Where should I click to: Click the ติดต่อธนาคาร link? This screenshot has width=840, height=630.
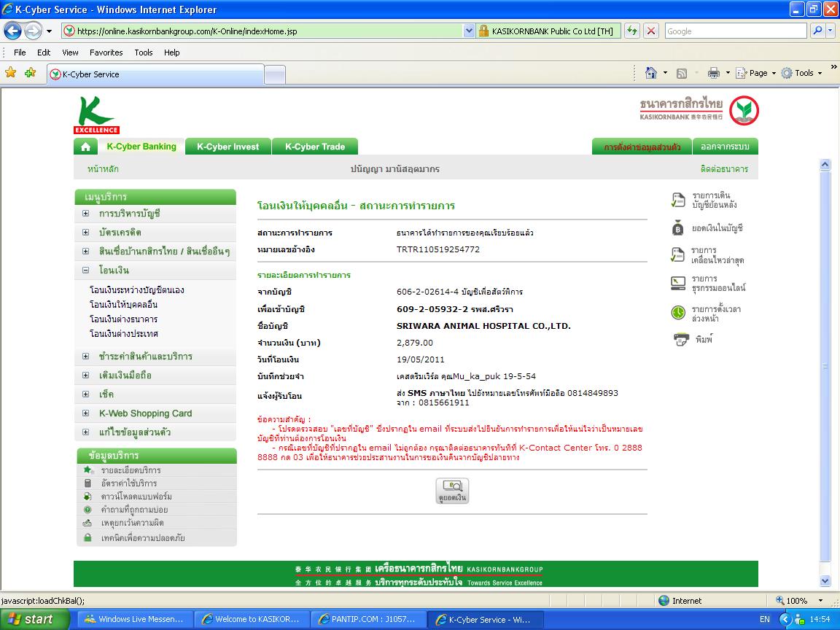click(x=724, y=169)
